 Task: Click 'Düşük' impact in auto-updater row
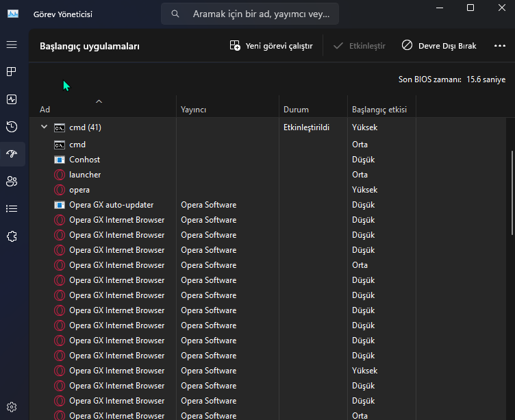[363, 205]
